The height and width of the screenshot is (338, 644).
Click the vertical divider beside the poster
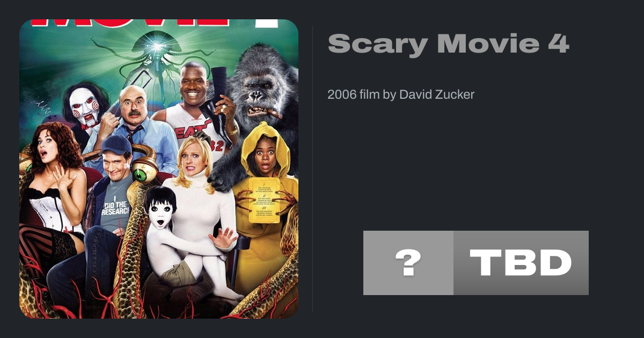click(x=313, y=169)
